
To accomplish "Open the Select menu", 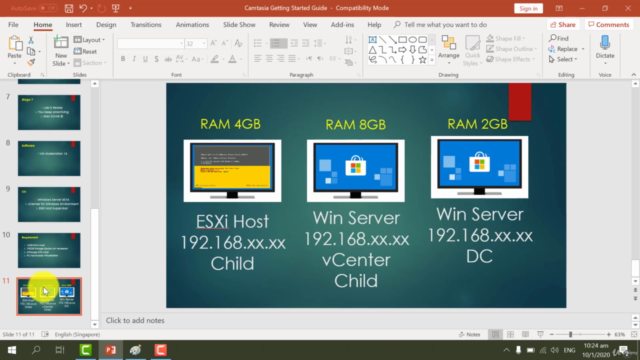I will tap(563, 59).
